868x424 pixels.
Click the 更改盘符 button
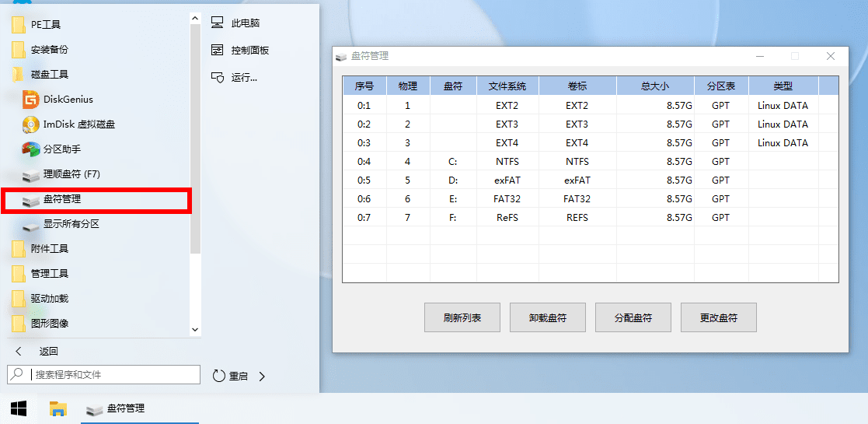click(x=719, y=317)
